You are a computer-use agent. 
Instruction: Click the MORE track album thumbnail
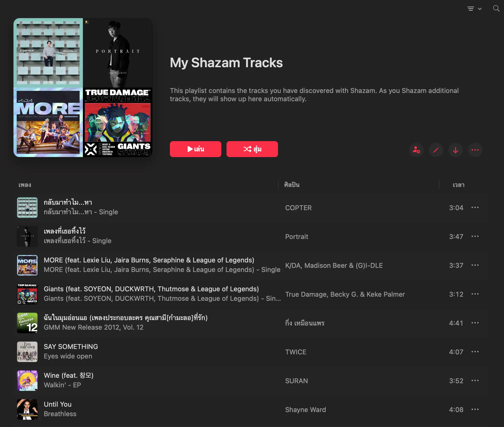coord(27,265)
